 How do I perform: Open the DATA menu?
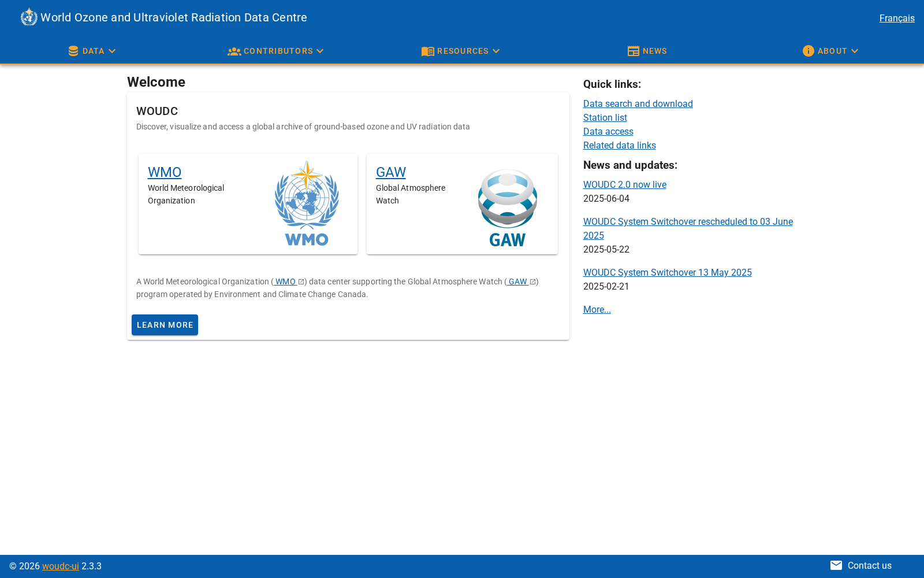[x=92, y=51]
